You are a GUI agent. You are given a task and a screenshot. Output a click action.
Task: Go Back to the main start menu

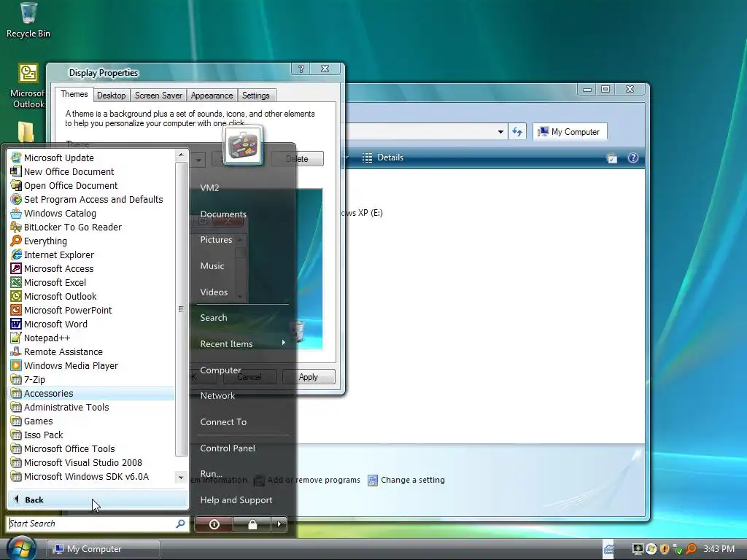coord(97,499)
